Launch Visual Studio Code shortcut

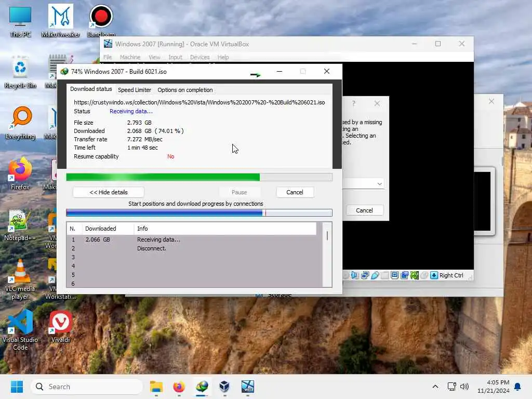click(20, 330)
